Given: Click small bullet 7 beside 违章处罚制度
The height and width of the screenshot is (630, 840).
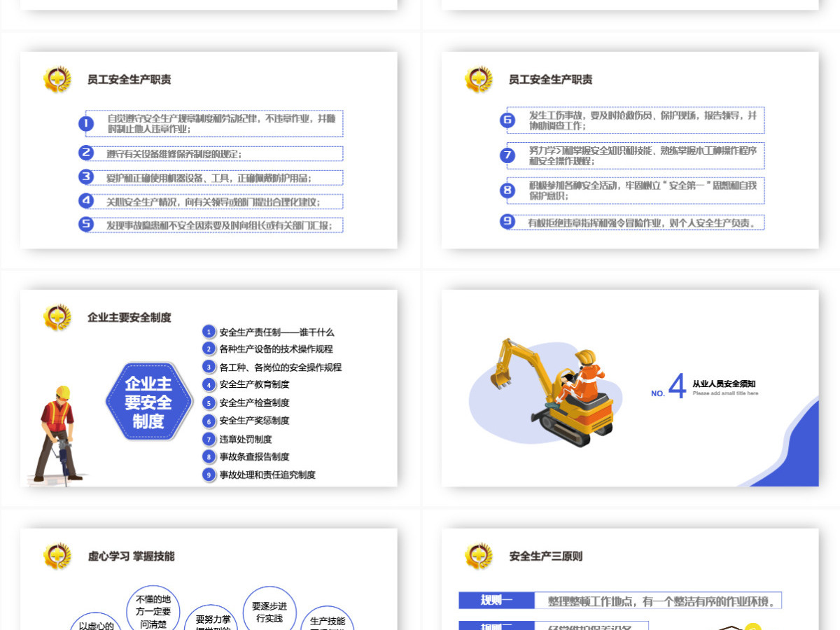Looking at the screenshot, I should pyautogui.click(x=209, y=439).
